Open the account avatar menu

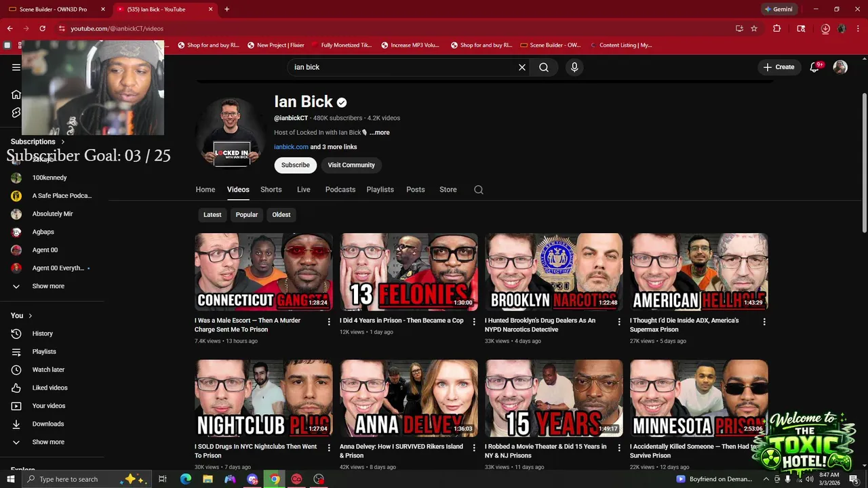pyautogui.click(x=840, y=67)
